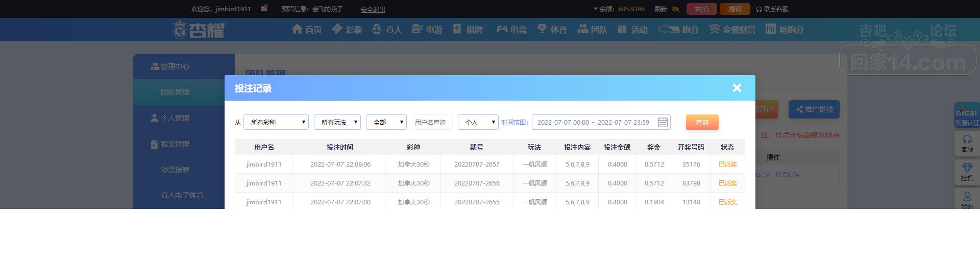The image size is (980, 280).
Task: Go to 首页 in navigation bar
Action: 306,30
